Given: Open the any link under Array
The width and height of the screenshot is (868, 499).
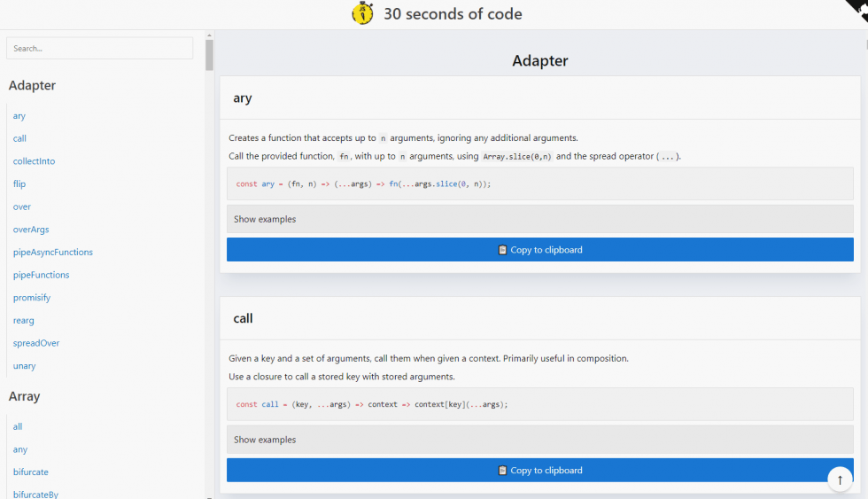Looking at the screenshot, I should coord(20,449).
